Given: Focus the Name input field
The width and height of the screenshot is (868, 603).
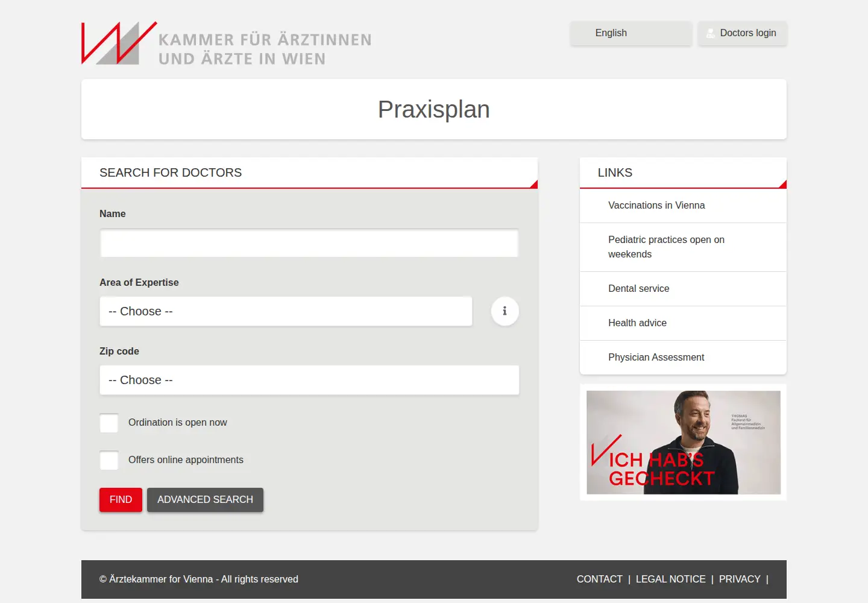Looking at the screenshot, I should tap(309, 243).
